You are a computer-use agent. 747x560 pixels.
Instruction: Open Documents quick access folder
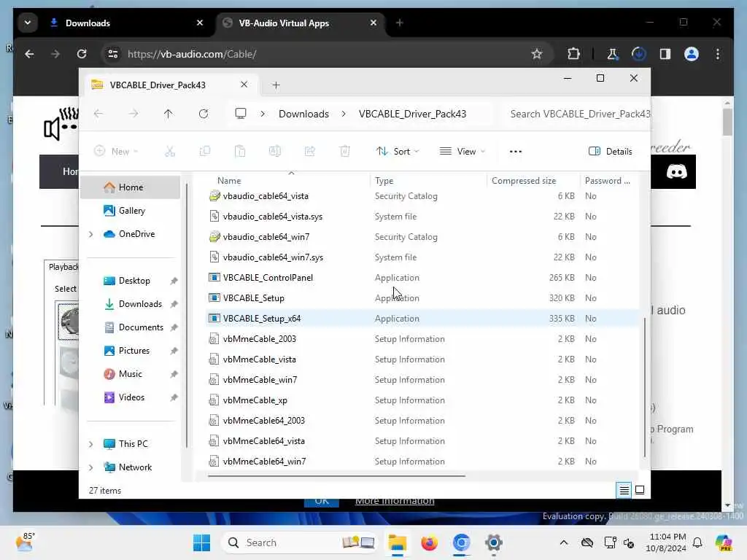tap(141, 327)
